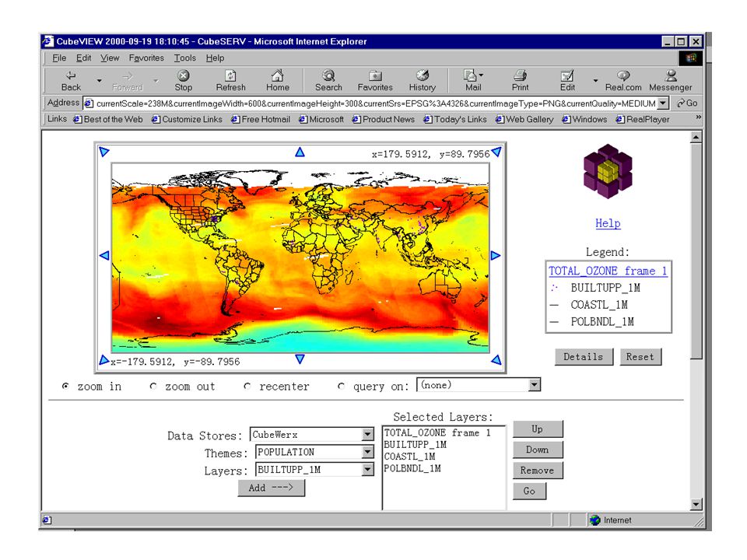Open Best of the Web link
Image resolution: width=747 pixels, height=560 pixels.
point(108,119)
